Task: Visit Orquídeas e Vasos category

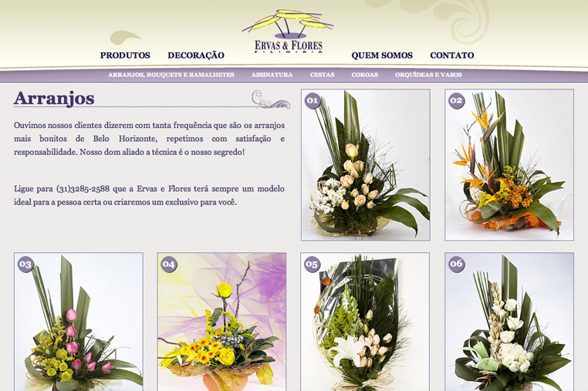Action: [x=428, y=76]
